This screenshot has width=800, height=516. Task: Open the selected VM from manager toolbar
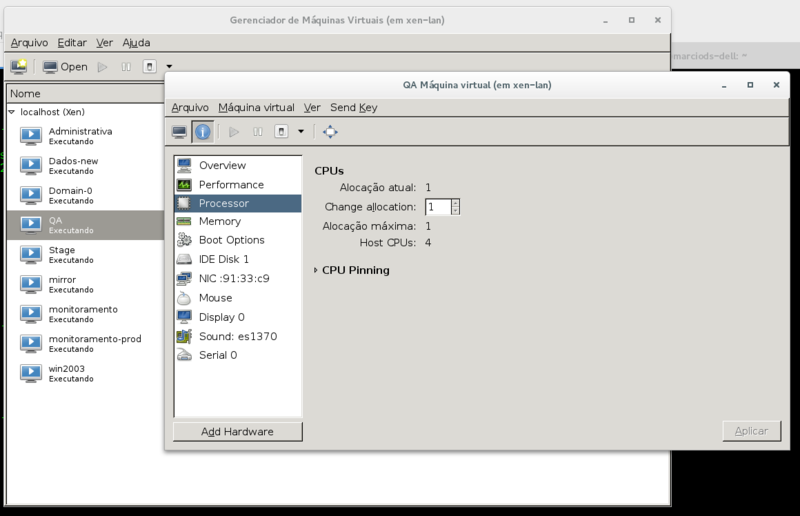pos(65,67)
